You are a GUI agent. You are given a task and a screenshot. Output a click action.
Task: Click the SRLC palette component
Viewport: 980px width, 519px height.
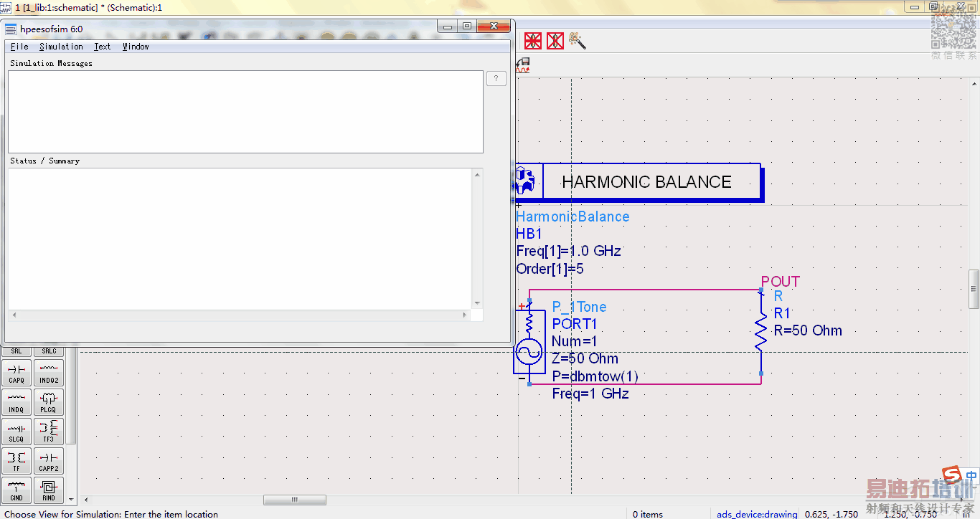49,351
